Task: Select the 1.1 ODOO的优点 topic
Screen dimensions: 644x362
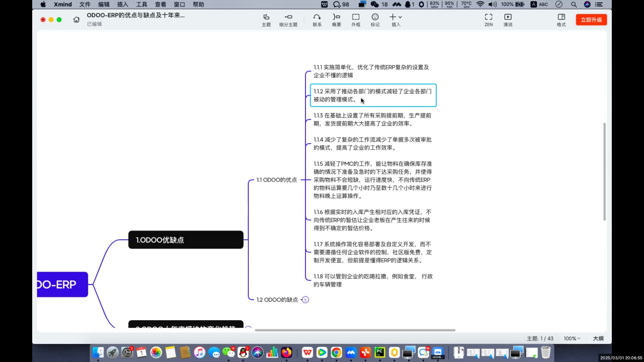Action: [277, 180]
